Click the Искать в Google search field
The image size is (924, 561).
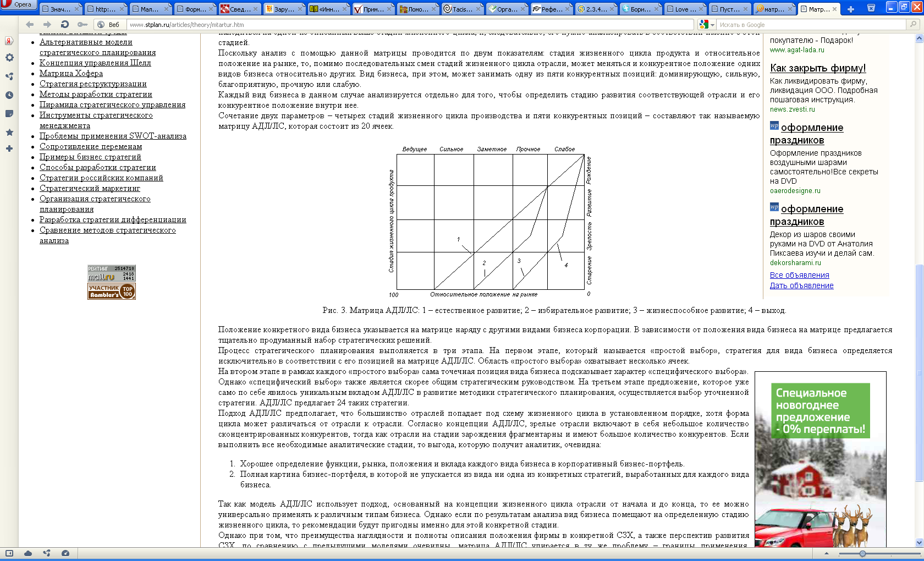click(811, 25)
